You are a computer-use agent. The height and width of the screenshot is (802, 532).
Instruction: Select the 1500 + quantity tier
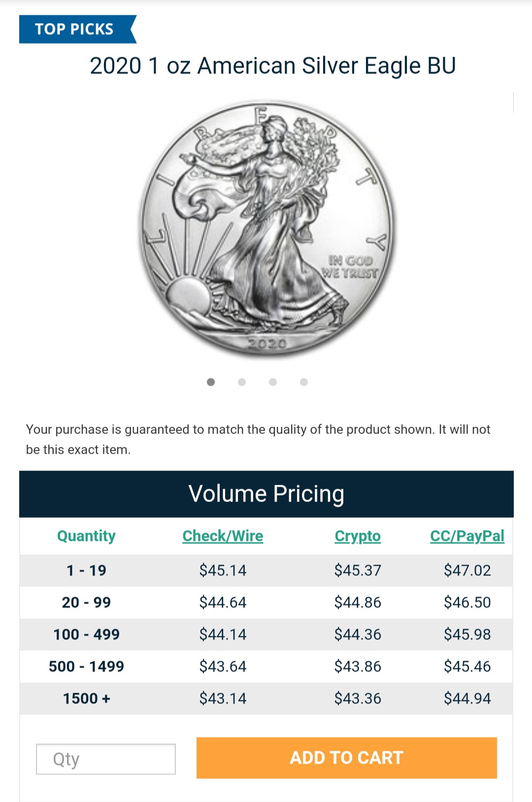pos(86,699)
